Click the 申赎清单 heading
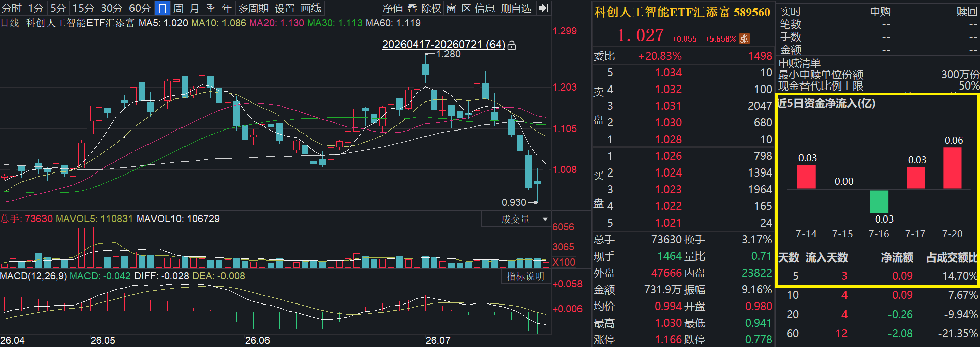Viewport: 980px width, 347px height. (799, 63)
